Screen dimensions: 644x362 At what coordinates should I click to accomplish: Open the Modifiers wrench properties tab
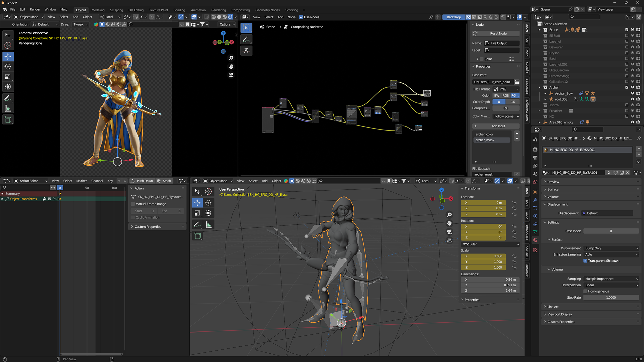coord(535,200)
